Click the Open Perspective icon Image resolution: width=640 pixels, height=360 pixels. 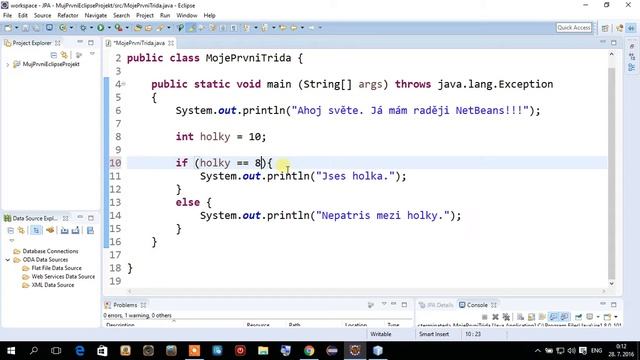605,28
